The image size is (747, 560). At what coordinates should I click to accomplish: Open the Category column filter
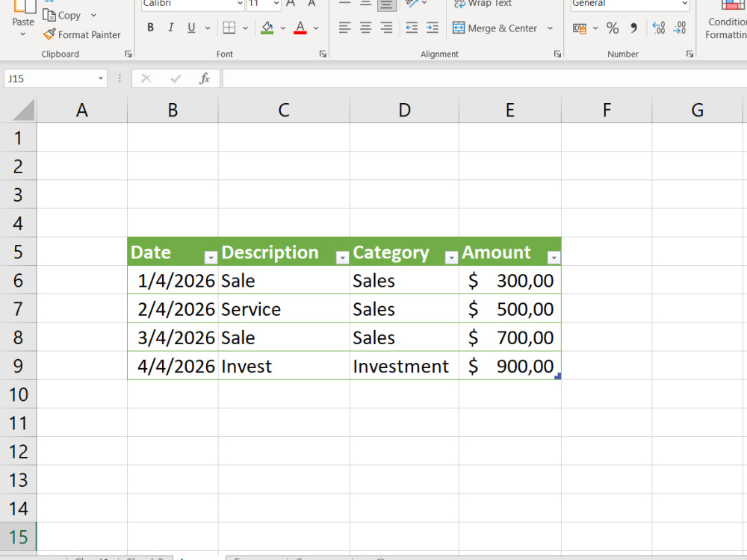click(451, 258)
